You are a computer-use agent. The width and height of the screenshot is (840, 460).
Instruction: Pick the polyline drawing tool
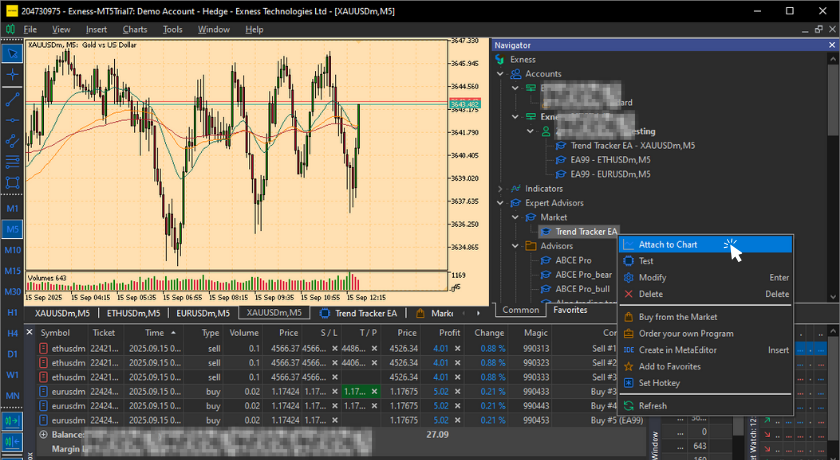(x=12, y=141)
